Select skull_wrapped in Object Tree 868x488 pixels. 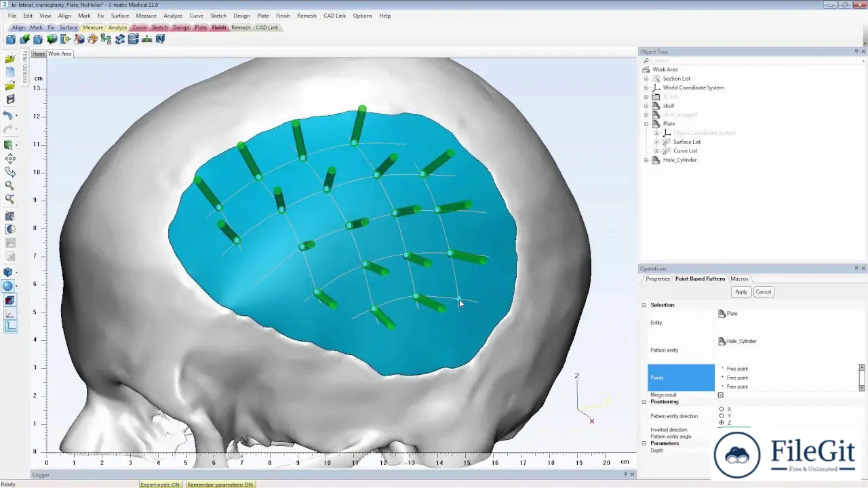679,115
